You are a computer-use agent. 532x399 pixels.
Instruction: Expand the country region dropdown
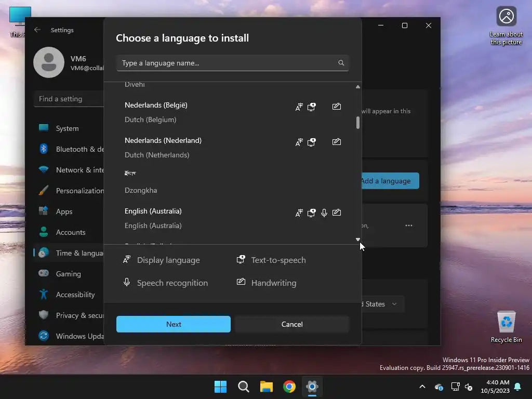[383, 304]
